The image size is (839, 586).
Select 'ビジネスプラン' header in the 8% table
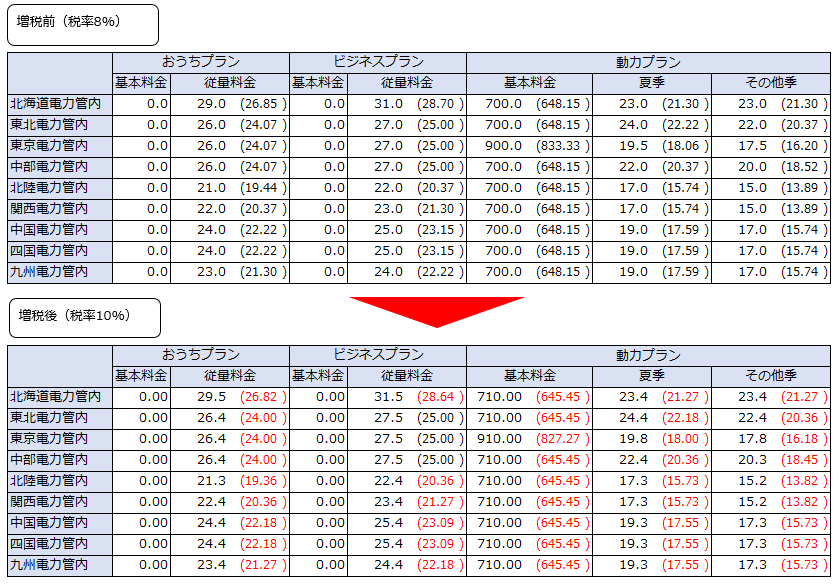[378, 63]
